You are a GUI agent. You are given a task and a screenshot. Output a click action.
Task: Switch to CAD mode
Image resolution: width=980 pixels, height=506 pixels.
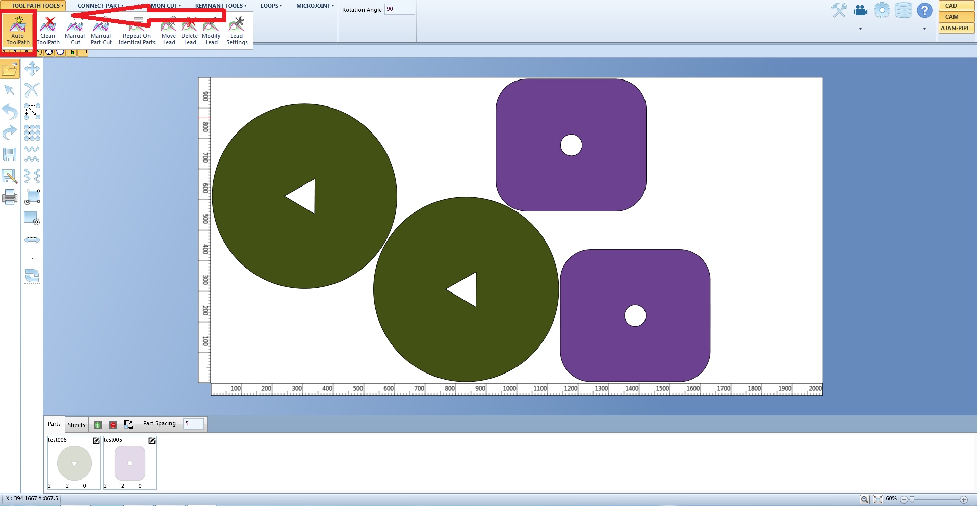pos(956,6)
